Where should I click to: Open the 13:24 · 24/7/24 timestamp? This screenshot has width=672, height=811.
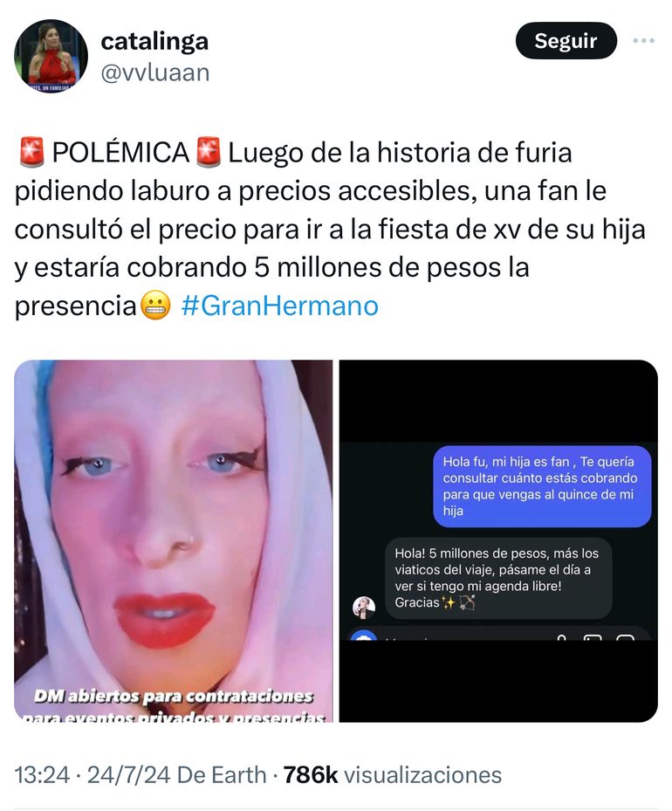pyautogui.click(x=93, y=775)
